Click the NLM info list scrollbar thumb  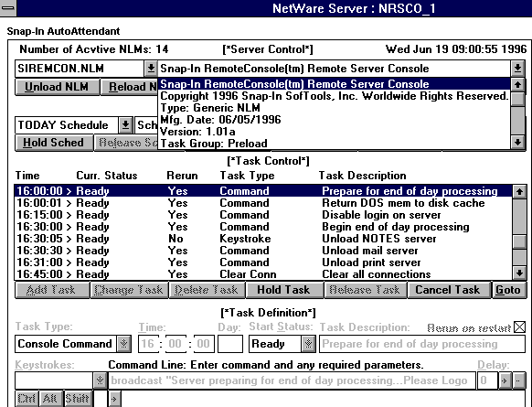[517, 99]
